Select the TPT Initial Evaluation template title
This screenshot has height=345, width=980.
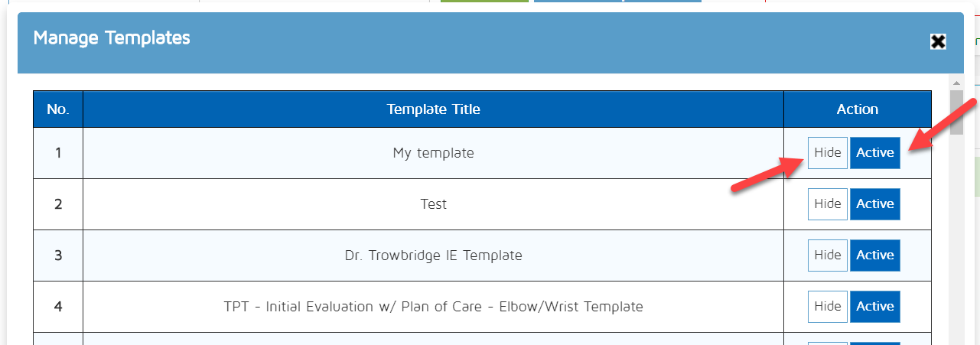tap(433, 307)
